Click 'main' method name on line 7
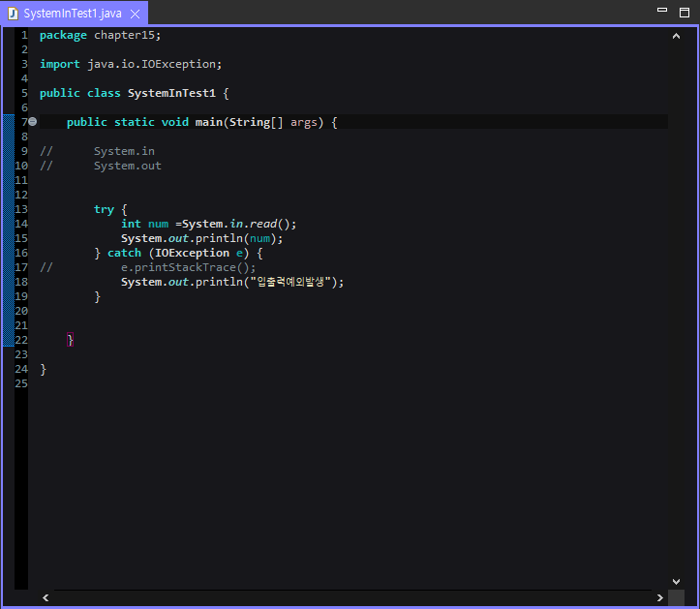The image size is (700, 609). tap(208, 122)
